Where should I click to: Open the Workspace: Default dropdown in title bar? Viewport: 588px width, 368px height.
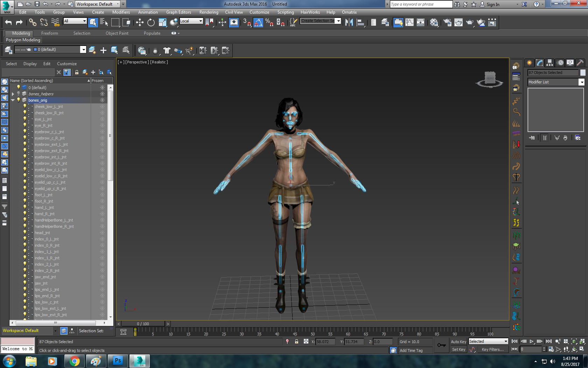click(98, 4)
